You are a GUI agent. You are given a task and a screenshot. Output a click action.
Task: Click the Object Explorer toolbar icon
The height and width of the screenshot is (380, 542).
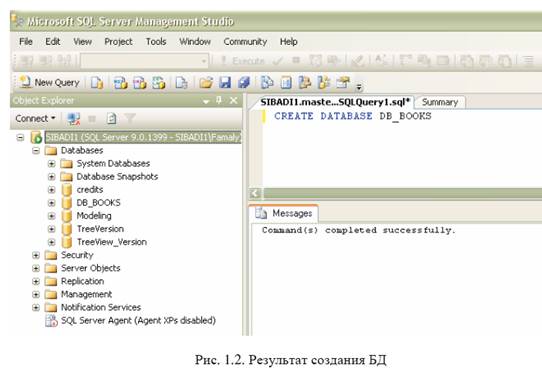(x=305, y=83)
